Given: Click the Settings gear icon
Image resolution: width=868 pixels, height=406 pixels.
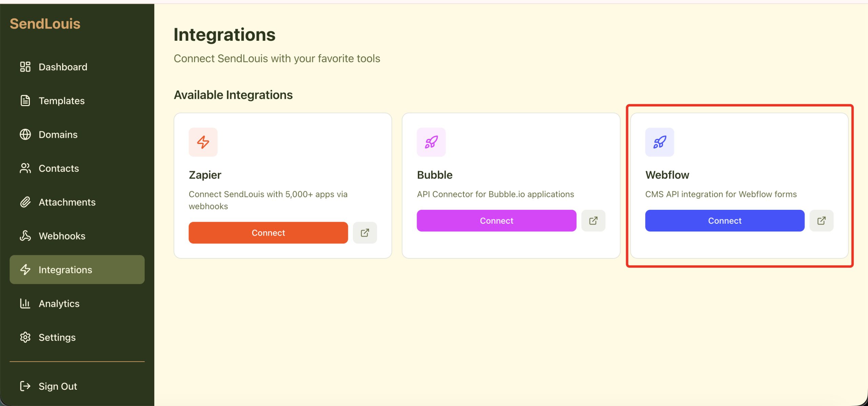Looking at the screenshot, I should (x=25, y=337).
